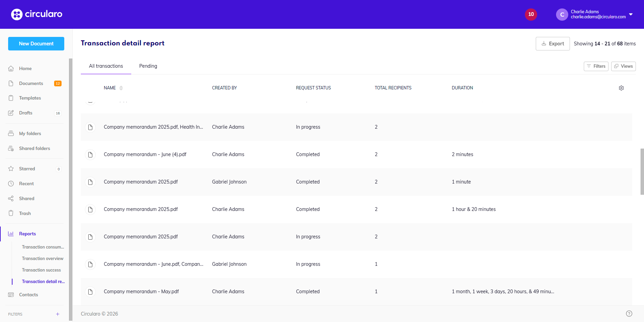This screenshot has width=644, height=322.
Task: Open the column settings gear above the table
Action: pos(621,88)
